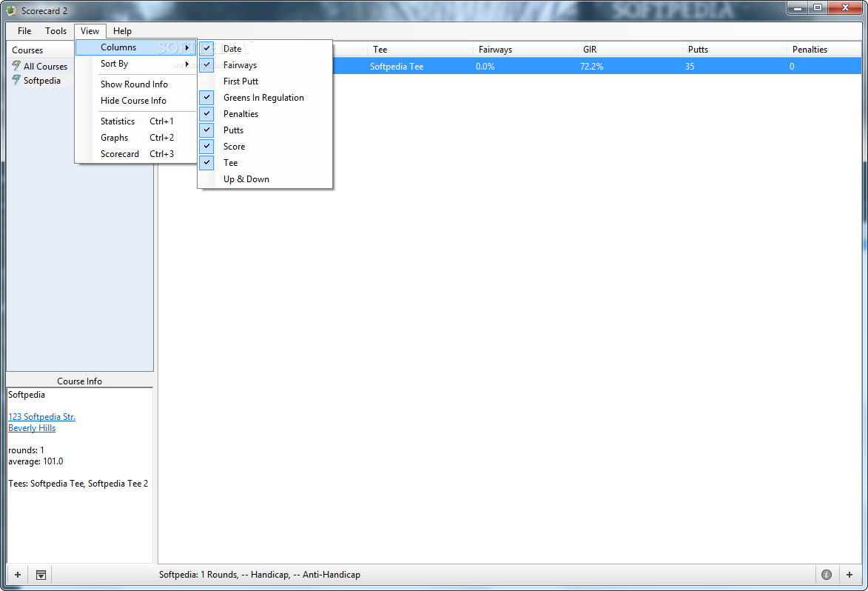The height and width of the screenshot is (591, 868).
Task: Open Statistics view from menu
Action: tap(136, 121)
